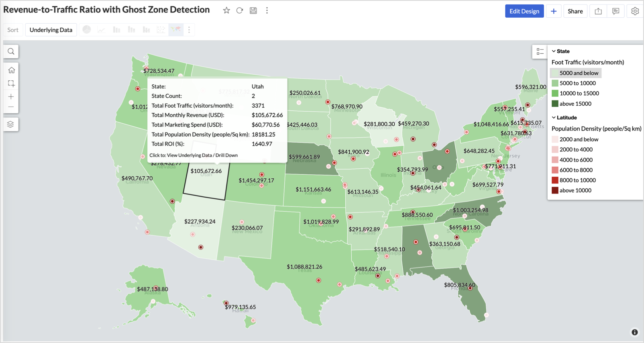644x343 pixels.
Task: Open more chart types menu
Action: 189,30
